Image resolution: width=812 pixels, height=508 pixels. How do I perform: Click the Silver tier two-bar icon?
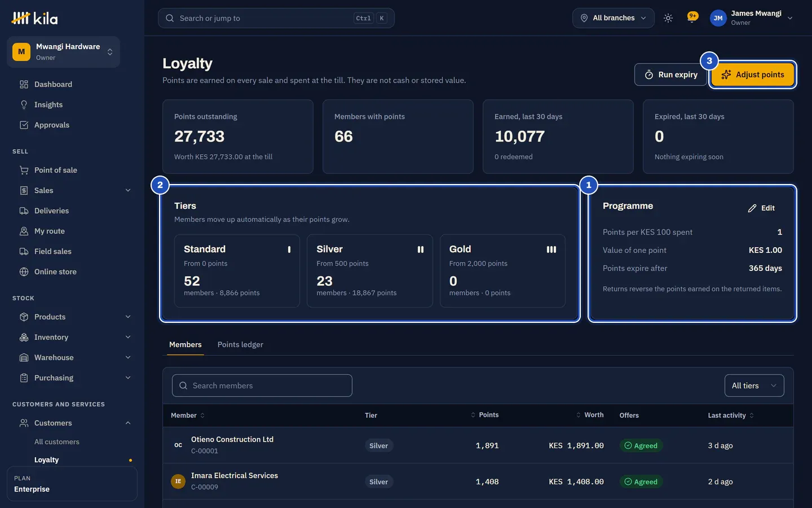coord(421,249)
